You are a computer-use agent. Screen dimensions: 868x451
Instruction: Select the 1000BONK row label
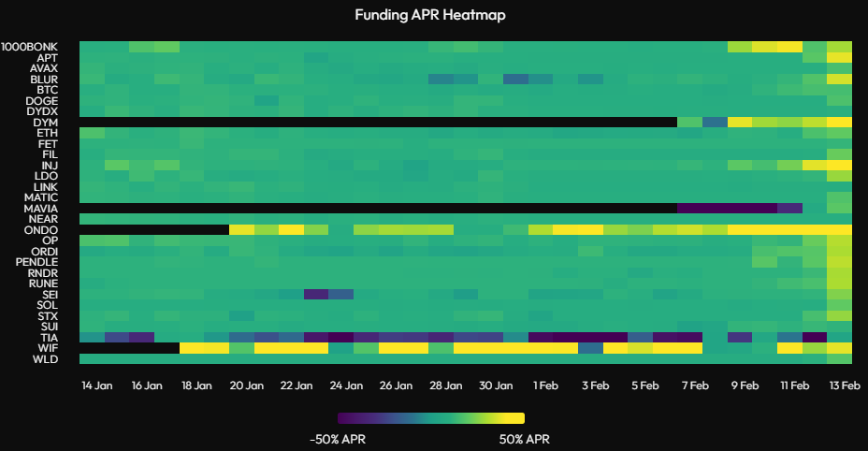(29, 47)
